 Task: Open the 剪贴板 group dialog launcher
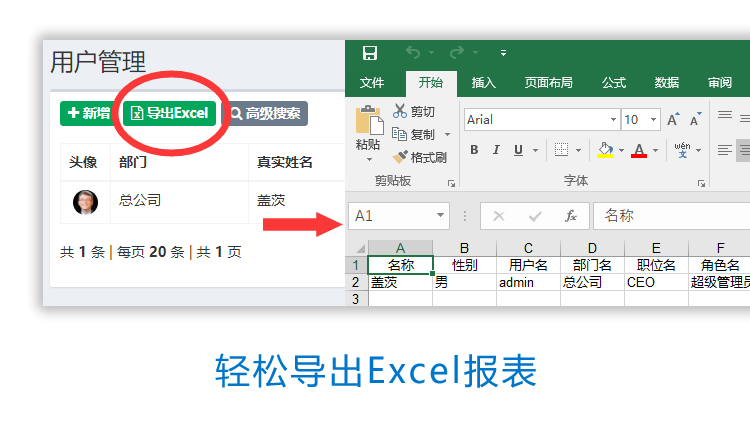click(451, 183)
